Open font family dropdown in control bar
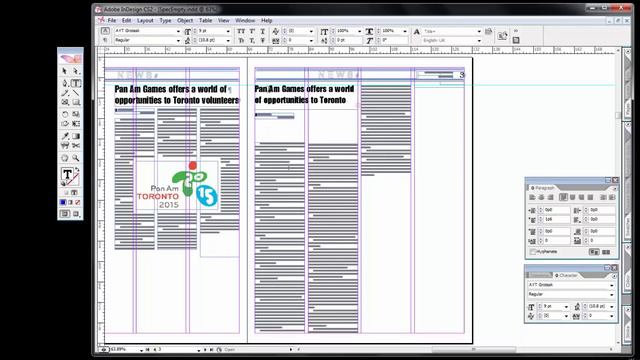The image size is (640, 360). point(178,31)
